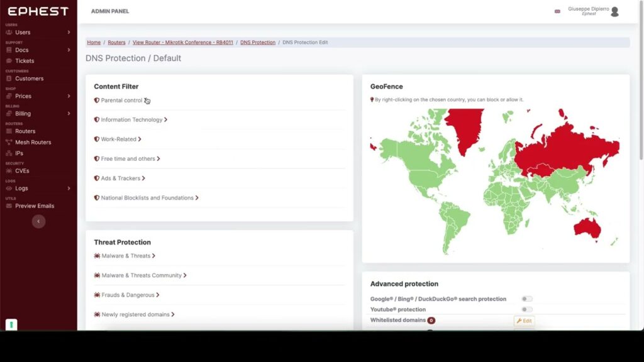Click the bug icon beside Frauds & Dangerous
Image resolution: width=644 pixels, height=362 pixels.
97,295
